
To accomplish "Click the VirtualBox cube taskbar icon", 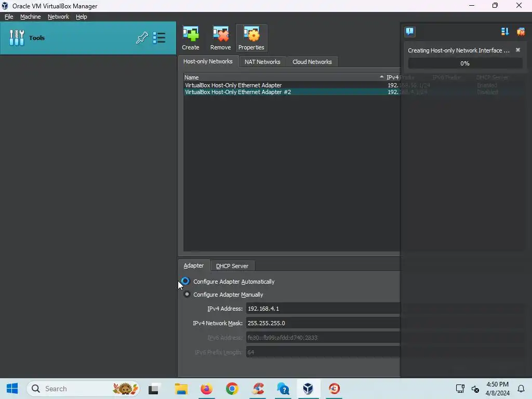I will pos(308,389).
